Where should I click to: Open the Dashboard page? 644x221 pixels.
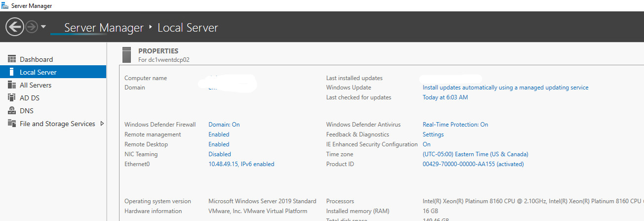(36, 59)
